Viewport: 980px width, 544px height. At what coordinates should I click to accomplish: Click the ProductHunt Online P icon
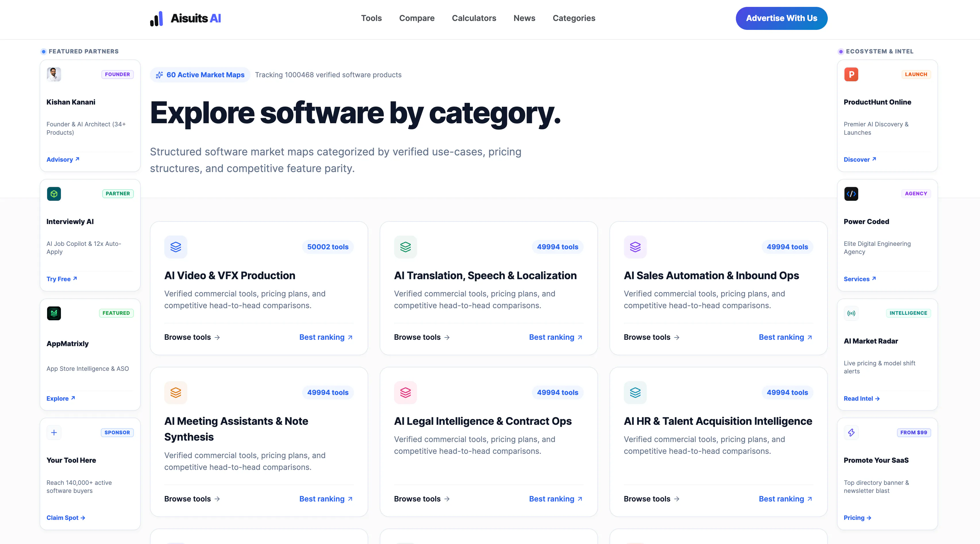851,74
